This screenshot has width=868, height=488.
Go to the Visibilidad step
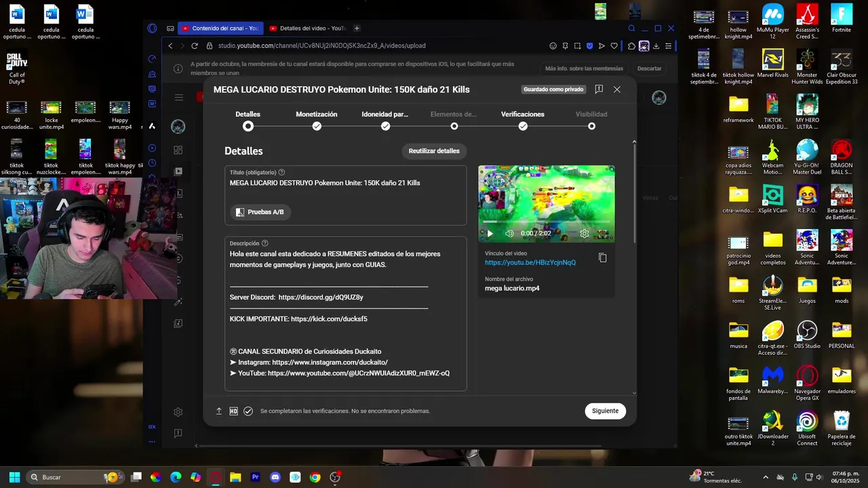(x=591, y=120)
